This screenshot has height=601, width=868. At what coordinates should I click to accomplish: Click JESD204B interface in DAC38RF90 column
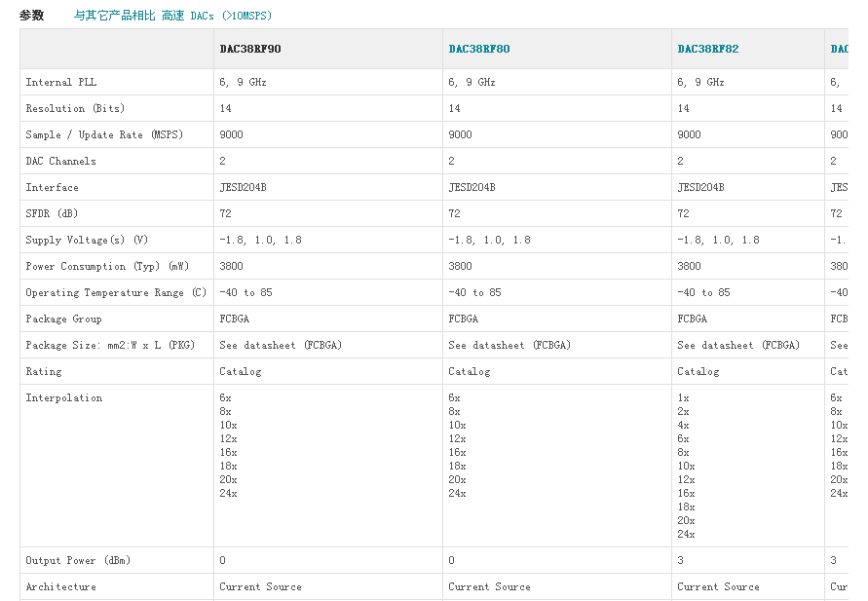tap(243, 188)
